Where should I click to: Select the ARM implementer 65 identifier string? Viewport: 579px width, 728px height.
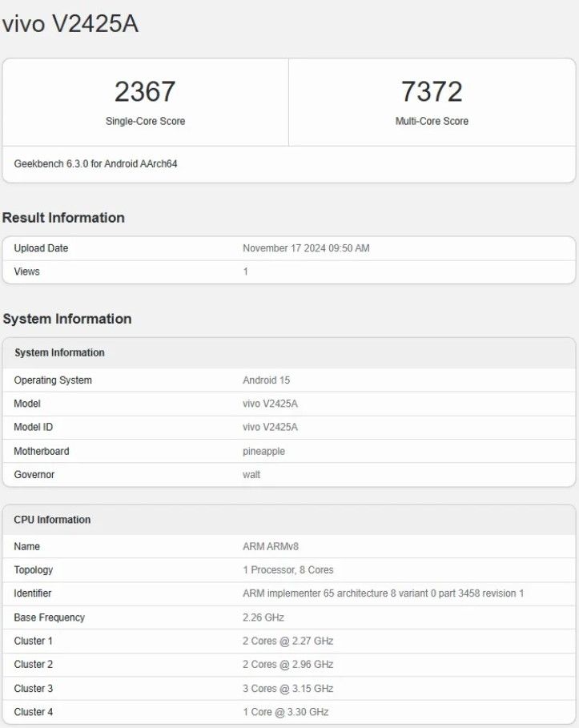383,593
